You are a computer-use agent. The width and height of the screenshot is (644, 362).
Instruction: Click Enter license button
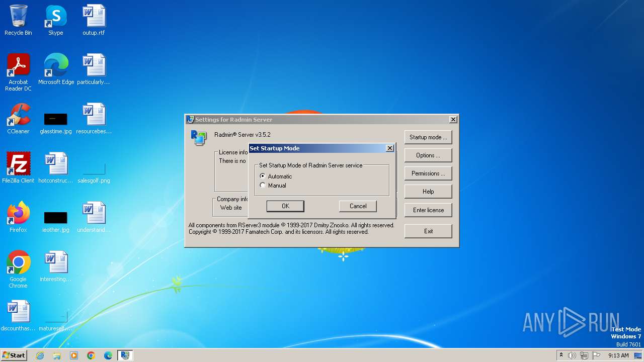(x=428, y=210)
